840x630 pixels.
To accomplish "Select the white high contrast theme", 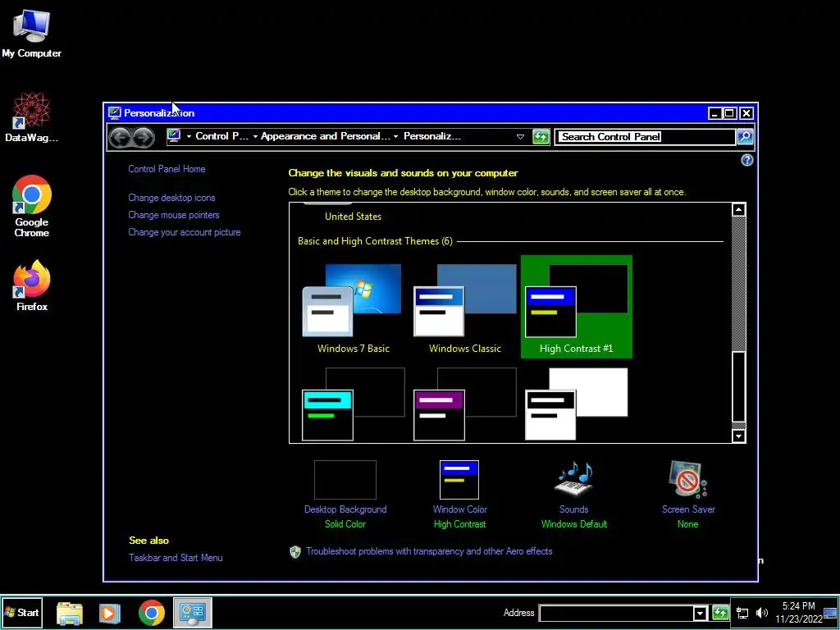I will (x=577, y=404).
